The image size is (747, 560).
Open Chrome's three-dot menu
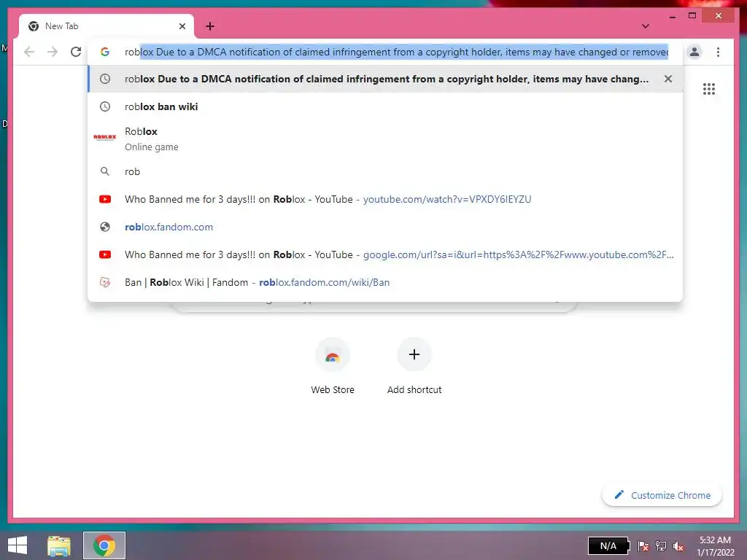[x=718, y=52]
